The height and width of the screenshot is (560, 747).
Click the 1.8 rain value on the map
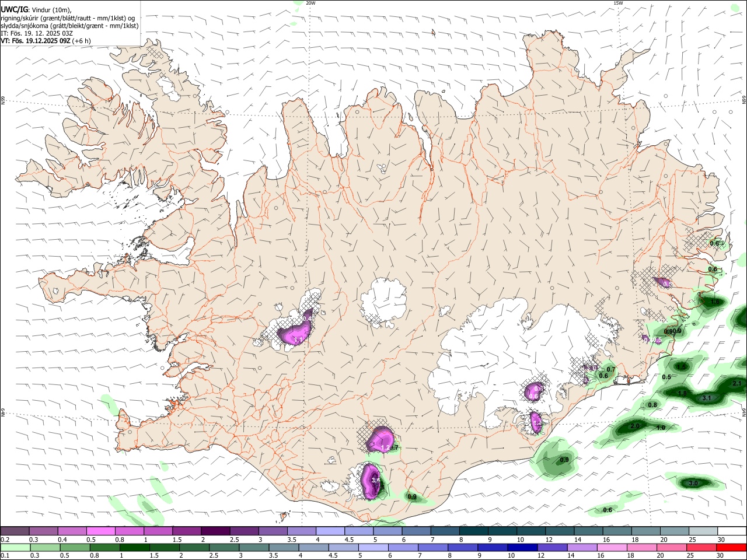682,393
